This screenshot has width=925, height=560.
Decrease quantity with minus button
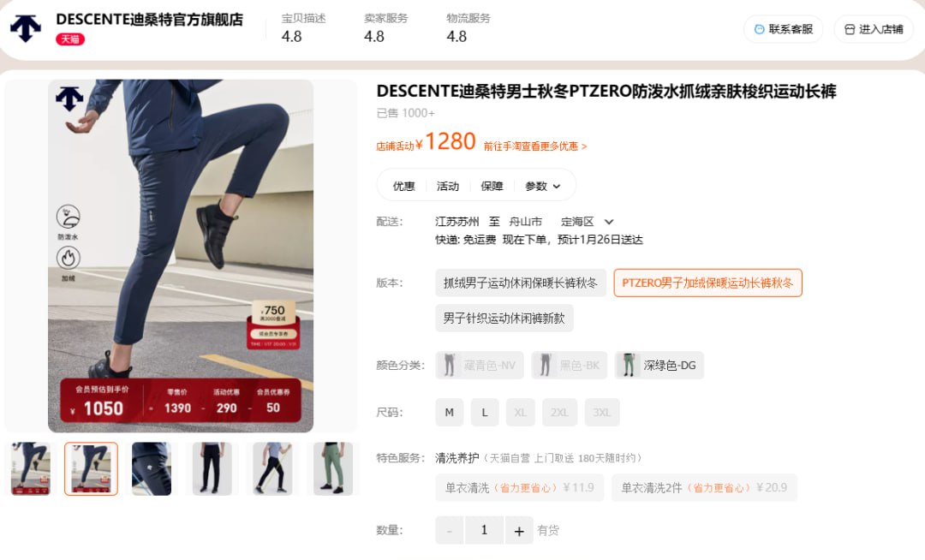pyautogui.click(x=450, y=531)
